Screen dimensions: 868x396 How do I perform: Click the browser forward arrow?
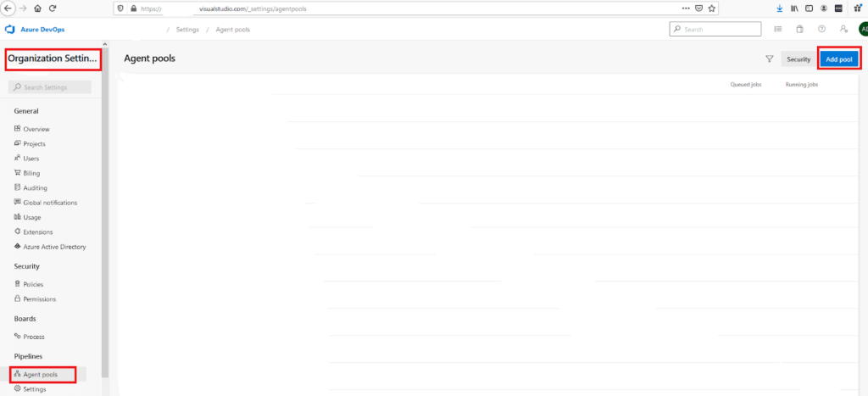click(23, 8)
